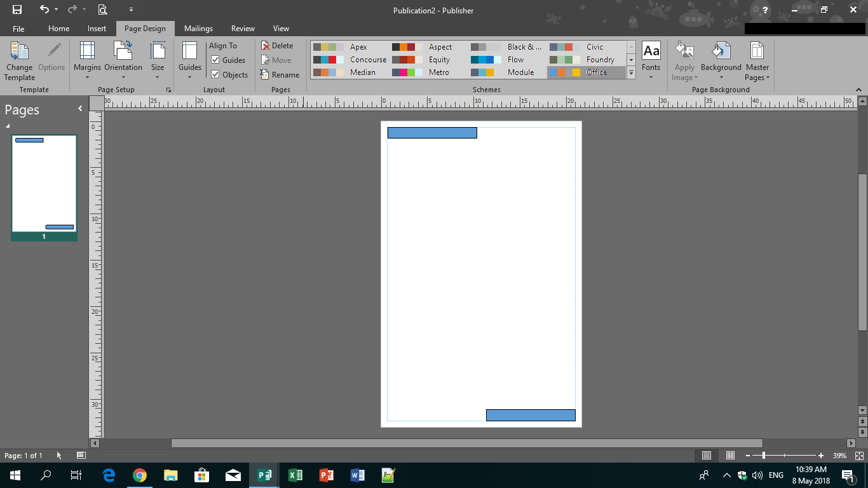Open PowerPoint from the taskbar

tap(326, 475)
